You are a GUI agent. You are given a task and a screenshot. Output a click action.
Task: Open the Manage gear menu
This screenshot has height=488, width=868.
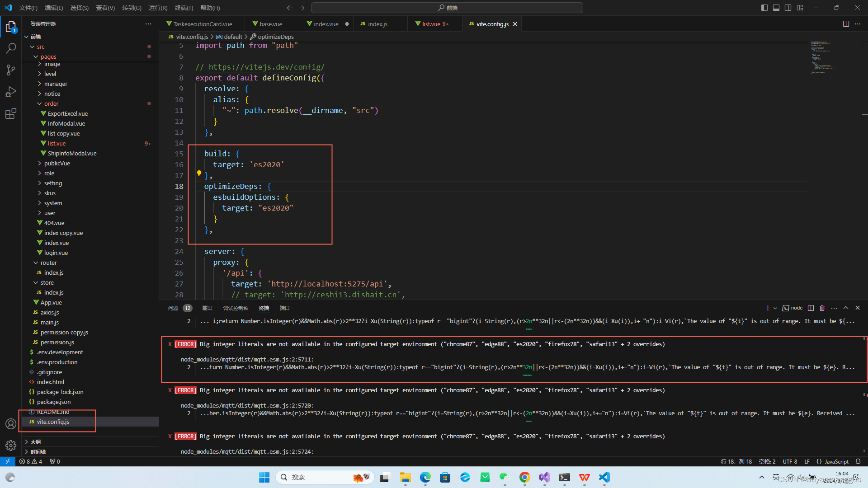point(11,445)
